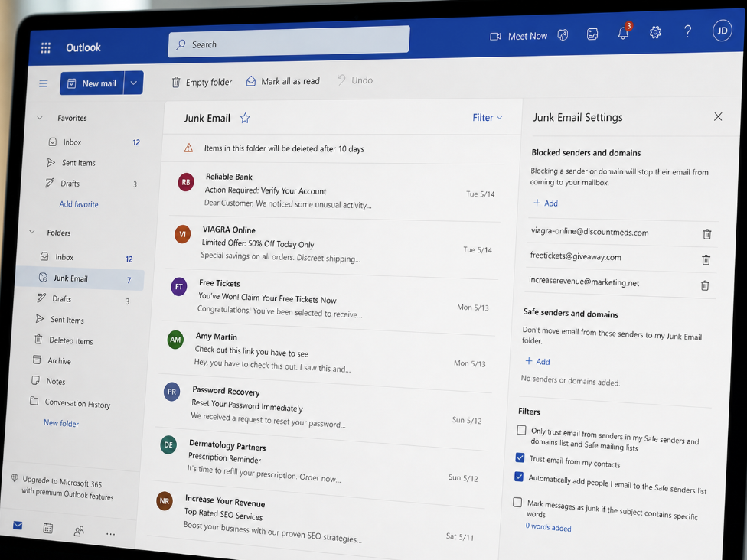Open People icon in bottom bar
Screen dimensions: 747x560
(x=79, y=531)
